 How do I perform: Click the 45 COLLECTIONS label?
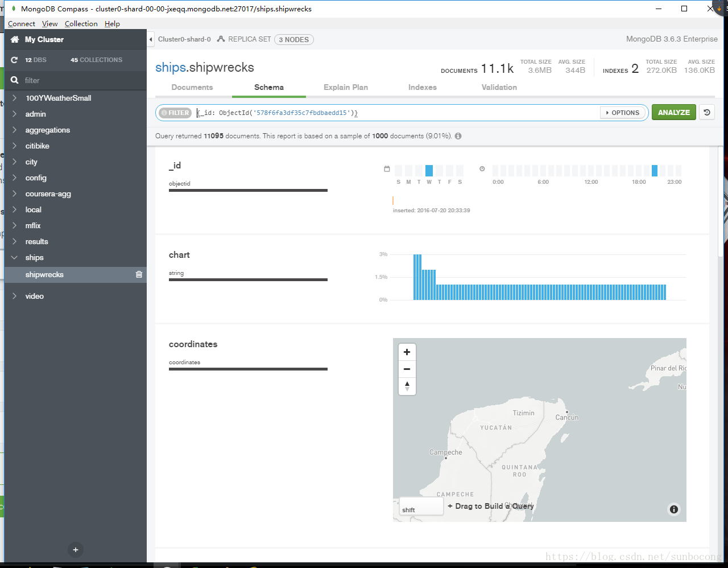click(97, 60)
